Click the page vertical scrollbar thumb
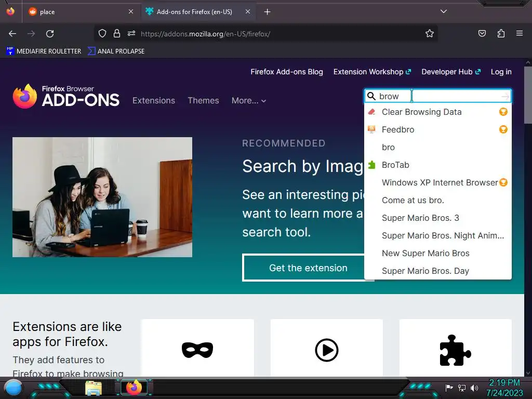Viewport: 532px width, 399px height. click(528, 95)
